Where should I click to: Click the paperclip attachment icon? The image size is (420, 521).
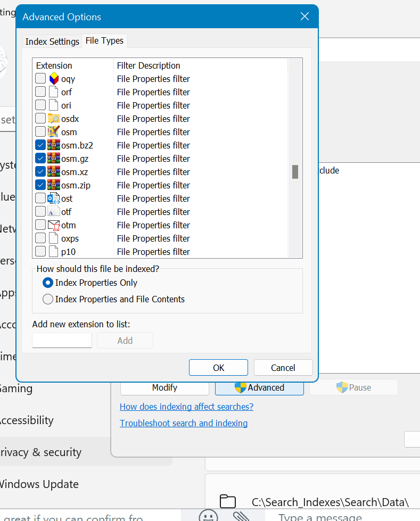click(x=241, y=516)
